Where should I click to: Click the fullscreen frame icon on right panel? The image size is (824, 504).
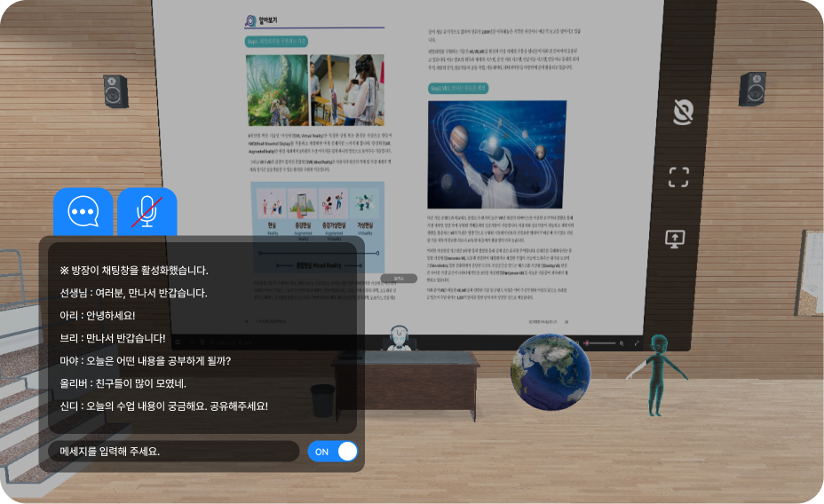(x=679, y=177)
